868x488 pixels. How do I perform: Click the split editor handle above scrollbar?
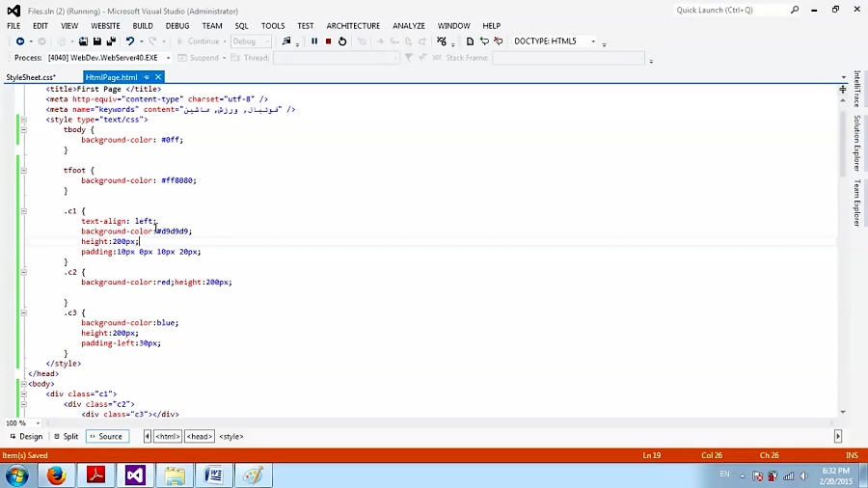coord(843,89)
